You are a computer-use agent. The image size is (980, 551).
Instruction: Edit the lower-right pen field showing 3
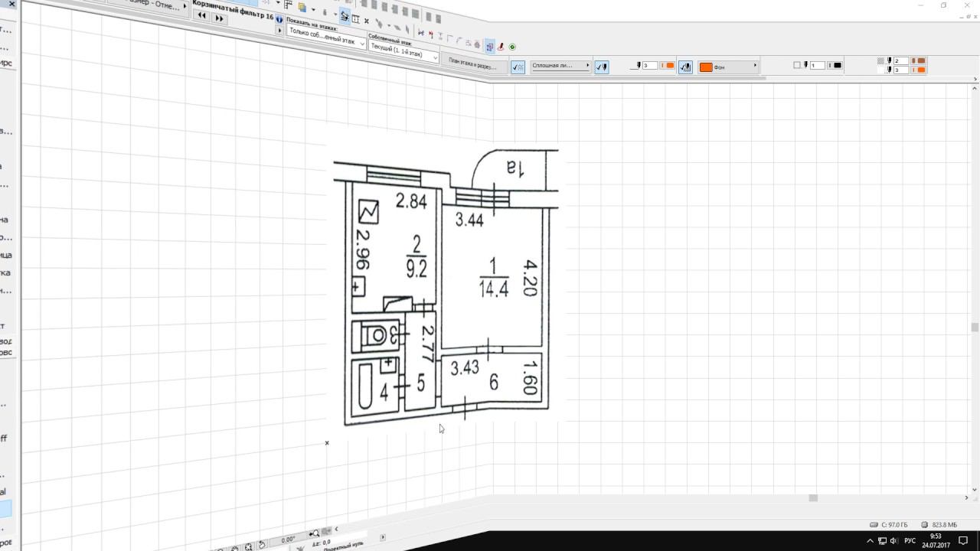900,70
